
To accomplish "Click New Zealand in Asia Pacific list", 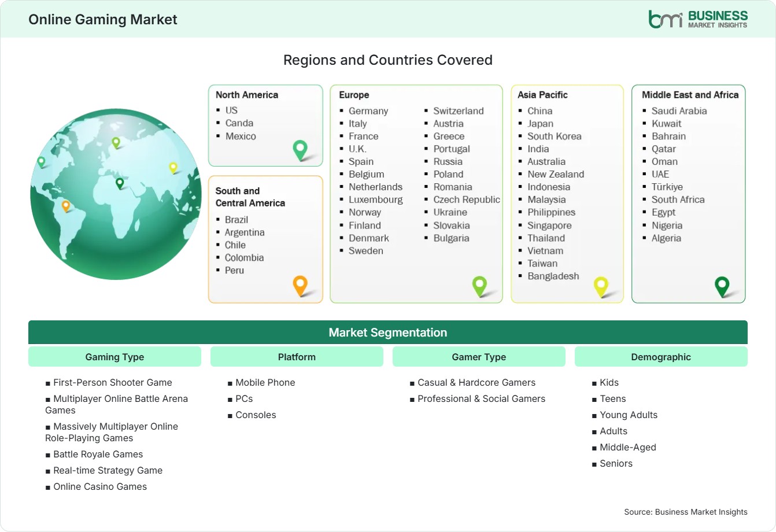I will 556,174.
